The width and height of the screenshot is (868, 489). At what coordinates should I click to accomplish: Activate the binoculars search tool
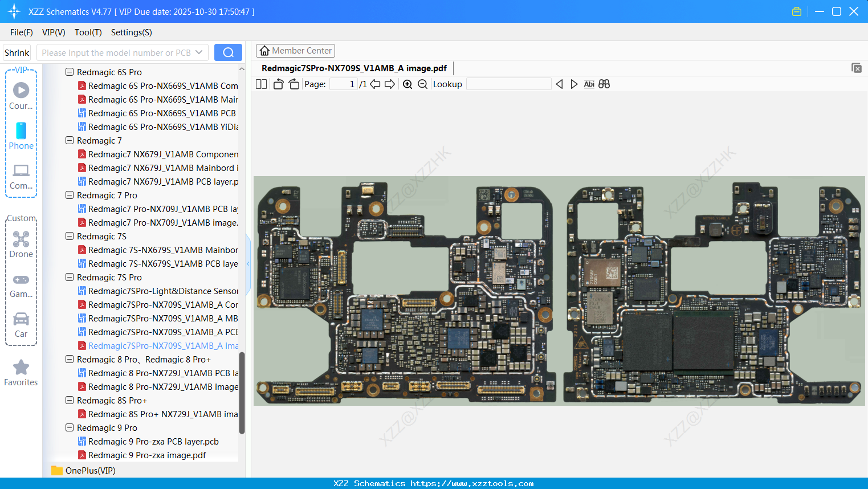[x=604, y=84]
